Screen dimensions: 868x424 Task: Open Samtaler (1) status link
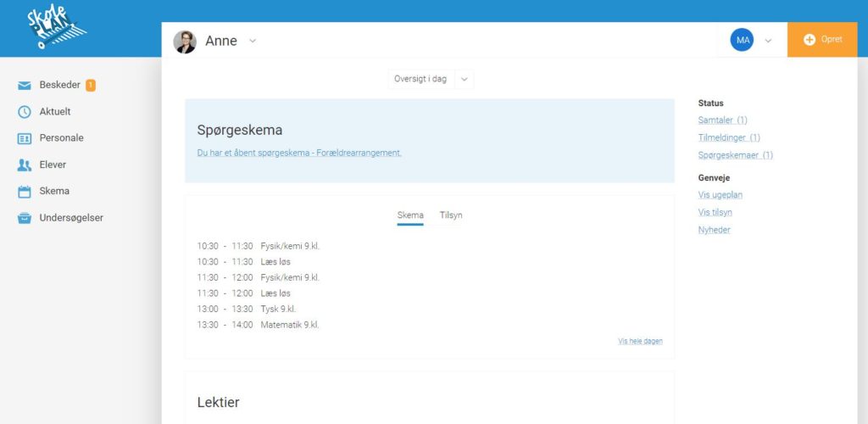pyautogui.click(x=722, y=120)
